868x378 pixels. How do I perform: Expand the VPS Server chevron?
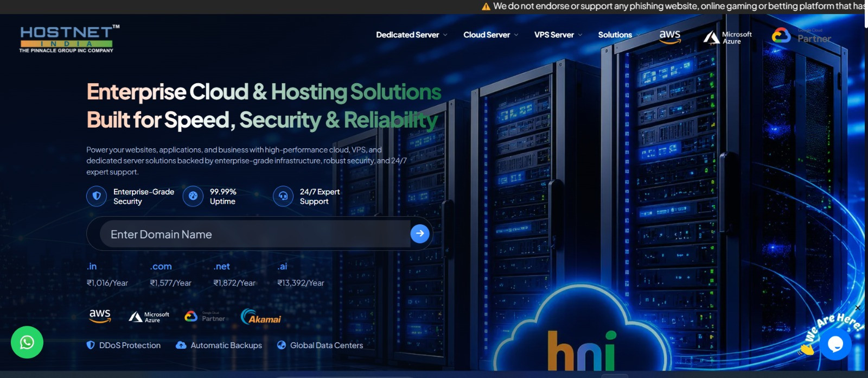point(580,35)
